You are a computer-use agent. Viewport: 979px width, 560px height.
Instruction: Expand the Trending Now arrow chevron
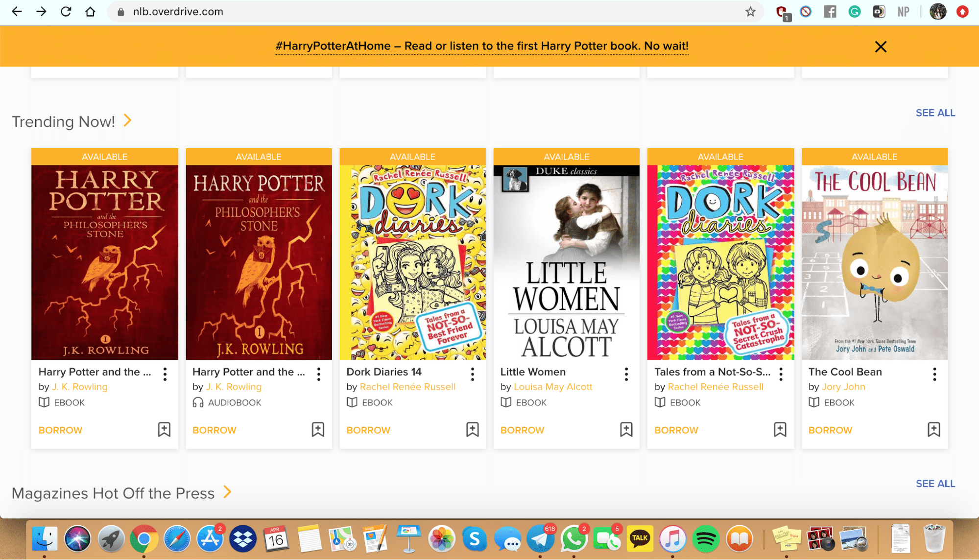128,120
